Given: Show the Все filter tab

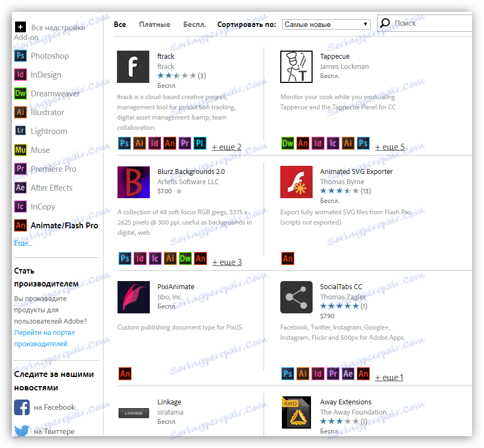Looking at the screenshot, I should (120, 24).
